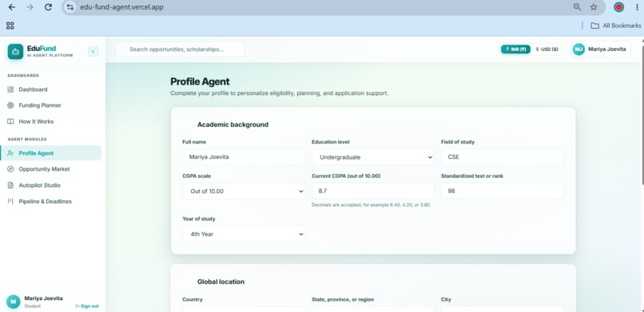This screenshot has width=644, height=312.
Task: Click the Academic background section title
Action: [233, 124]
